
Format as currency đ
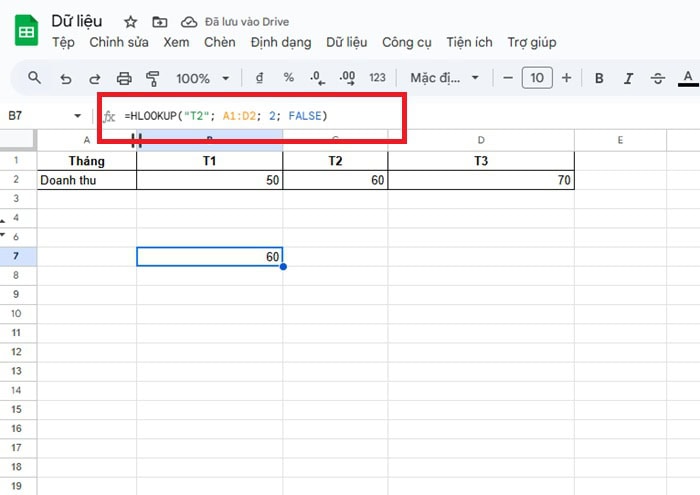(259, 78)
